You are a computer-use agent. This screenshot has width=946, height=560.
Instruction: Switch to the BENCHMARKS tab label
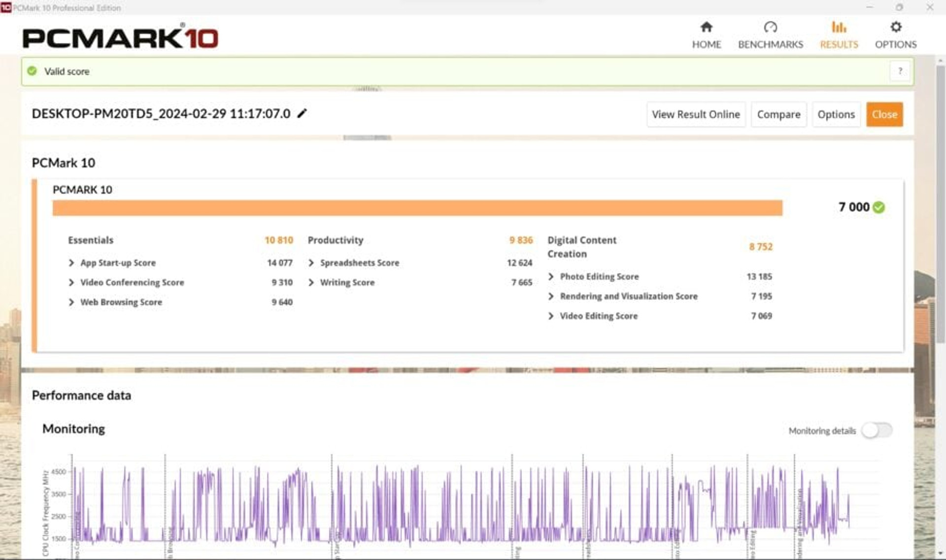tap(770, 44)
